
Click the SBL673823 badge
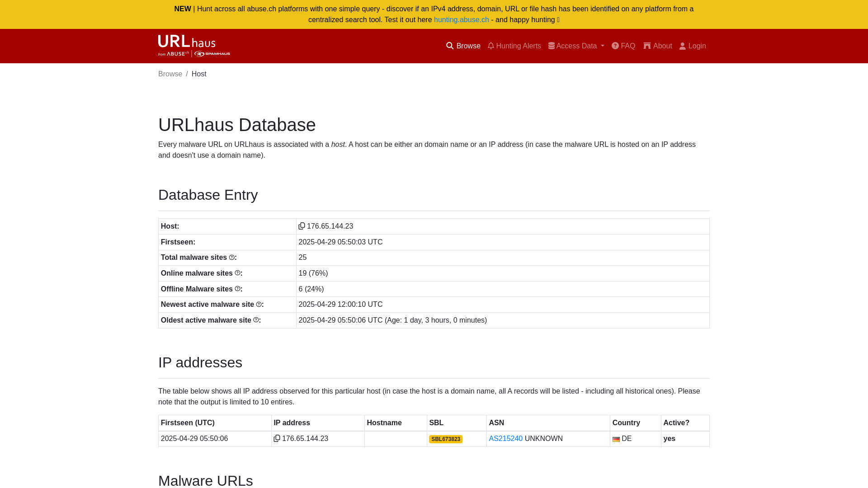(x=446, y=439)
